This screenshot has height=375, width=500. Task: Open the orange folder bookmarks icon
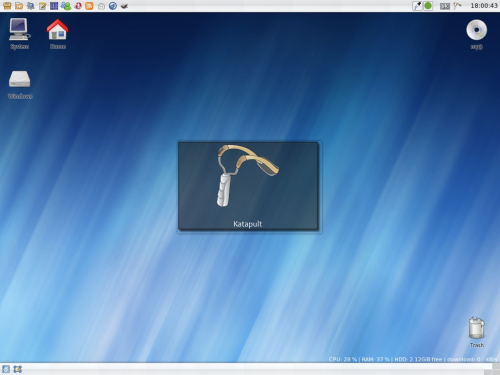pyautogui.click(x=19, y=6)
